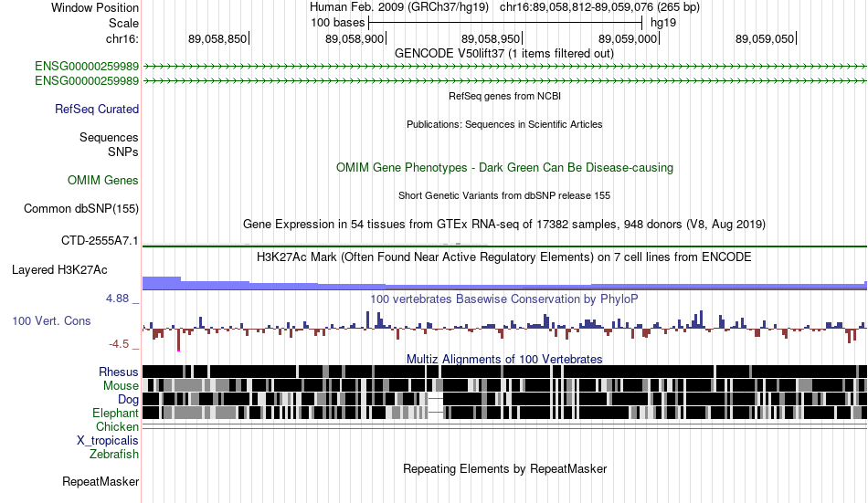Select the Elephant alignment label
The height and width of the screenshot is (503, 868).
tap(115, 414)
